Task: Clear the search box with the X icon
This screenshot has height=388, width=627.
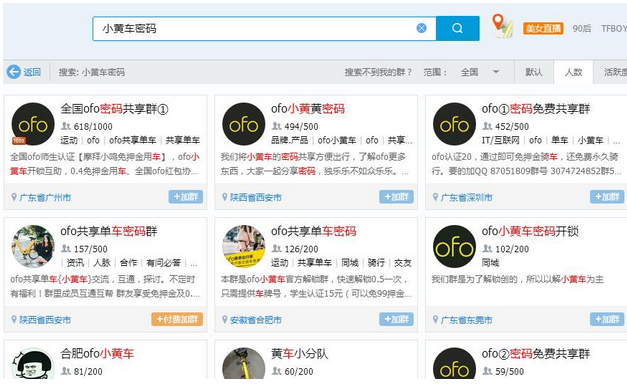Action: pyautogui.click(x=421, y=28)
